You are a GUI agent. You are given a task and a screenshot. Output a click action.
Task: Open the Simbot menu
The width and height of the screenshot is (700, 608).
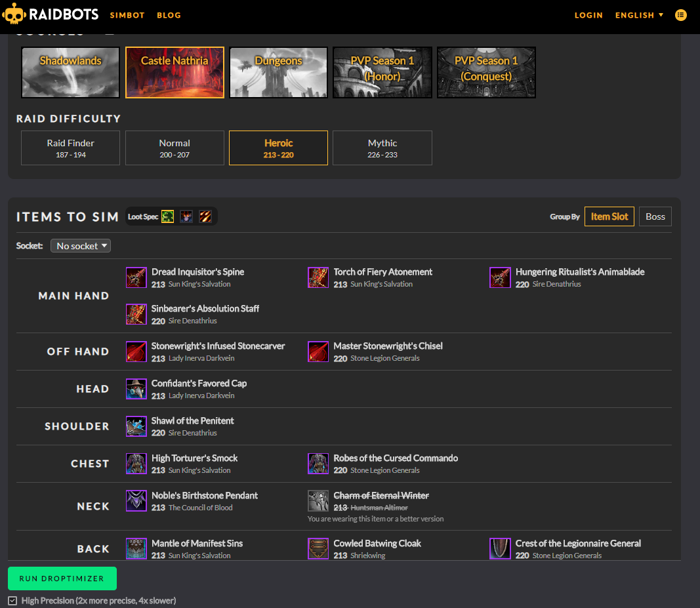[127, 15]
